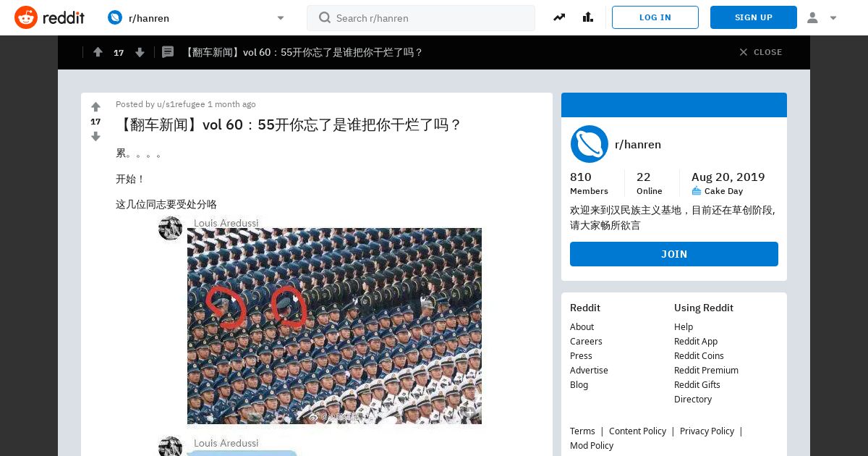Open the Careers footer link
The image size is (868, 456).
pyautogui.click(x=586, y=341)
